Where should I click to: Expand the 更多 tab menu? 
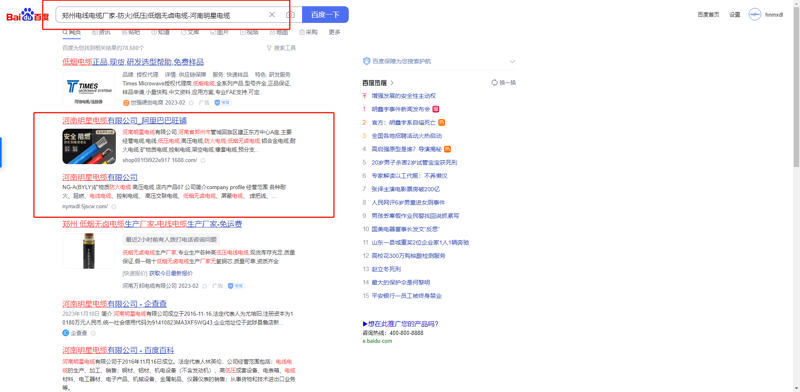334,32
